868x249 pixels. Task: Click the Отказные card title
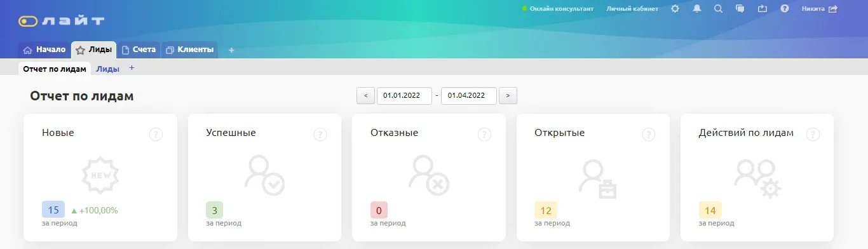(x=394, y=133)
